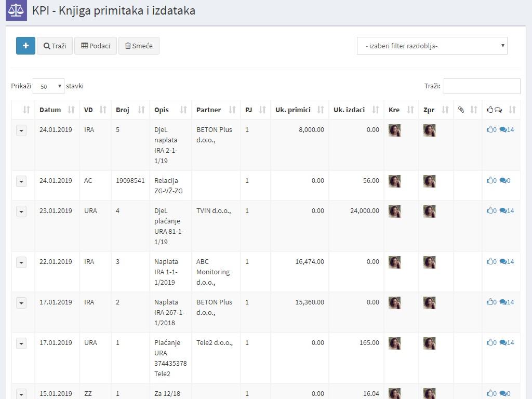Expand row menu for ZZ 15.01.2019 entry
532x399 pixels.
pos(21,394)
